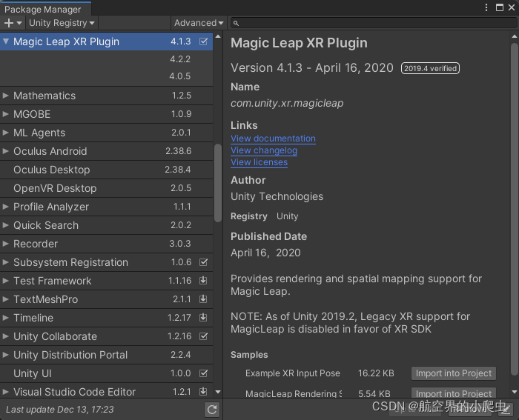Open the Advanced dropdown

coord(199,23)
